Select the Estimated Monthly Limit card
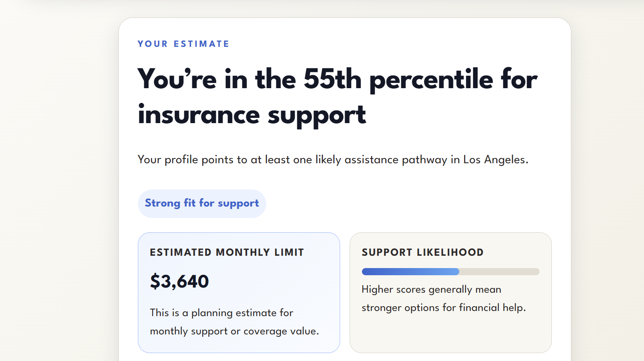Screen dimensions: 644x361 (239, 293)
